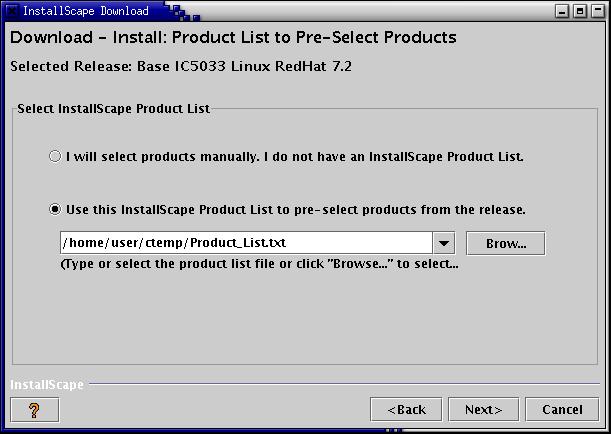The width and height of the screenshot is (611, 434).
Task: Select the manual product selection radio button
Action: pos(55,156)
